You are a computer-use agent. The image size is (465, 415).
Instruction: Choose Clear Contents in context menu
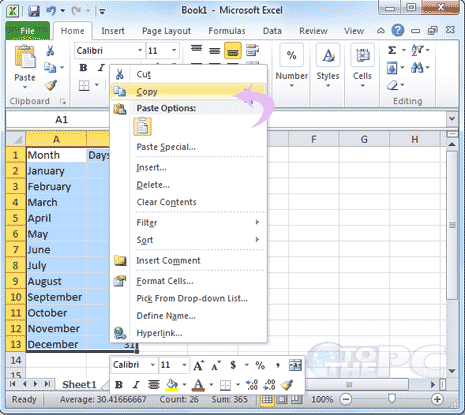(x=188, y=202)
